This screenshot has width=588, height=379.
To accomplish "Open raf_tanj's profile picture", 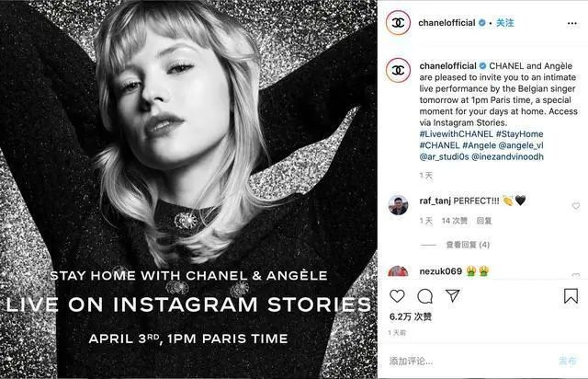I will (398, 205).
